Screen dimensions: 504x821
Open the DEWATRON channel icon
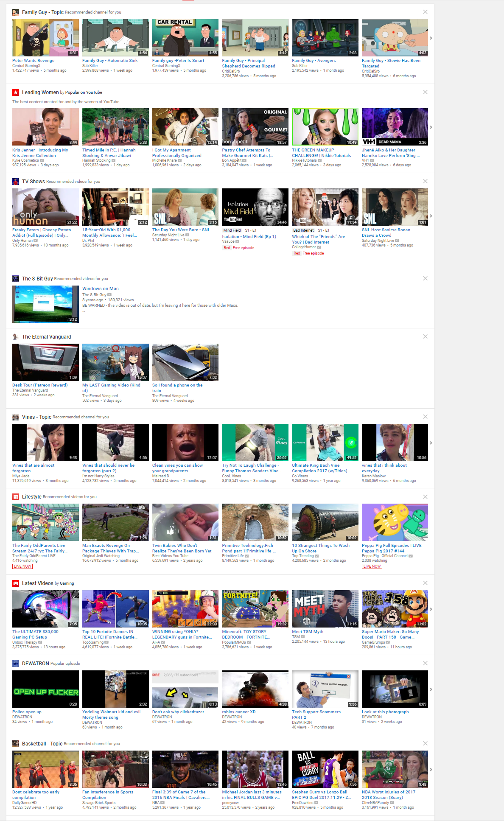point(16,664)
